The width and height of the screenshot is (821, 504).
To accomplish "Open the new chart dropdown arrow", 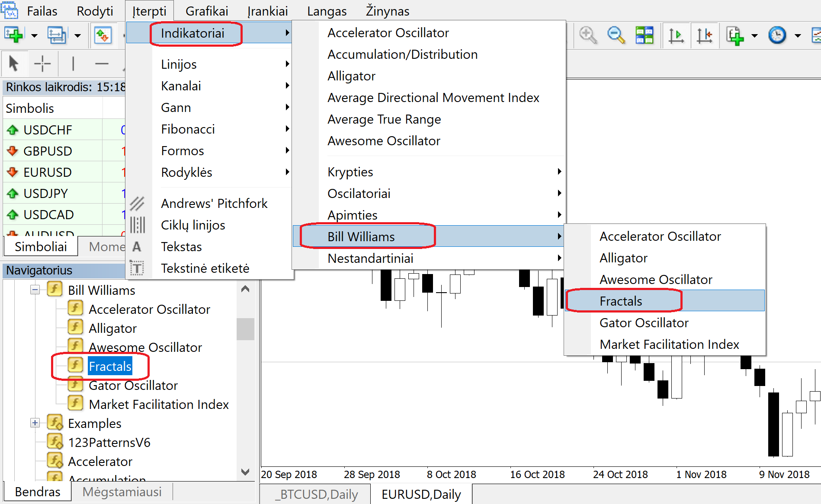I will [34, 35].
